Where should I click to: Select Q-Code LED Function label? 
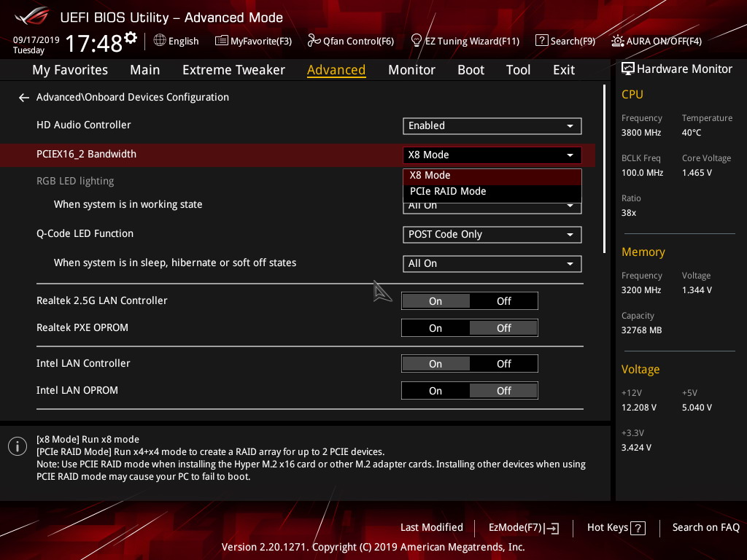pos(85,234)
